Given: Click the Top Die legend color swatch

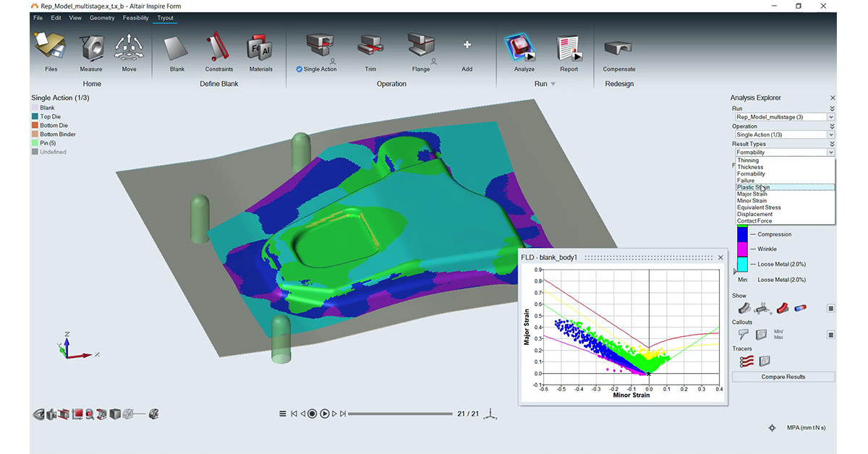Looking at the screenshot, I should tap(35, 116).
